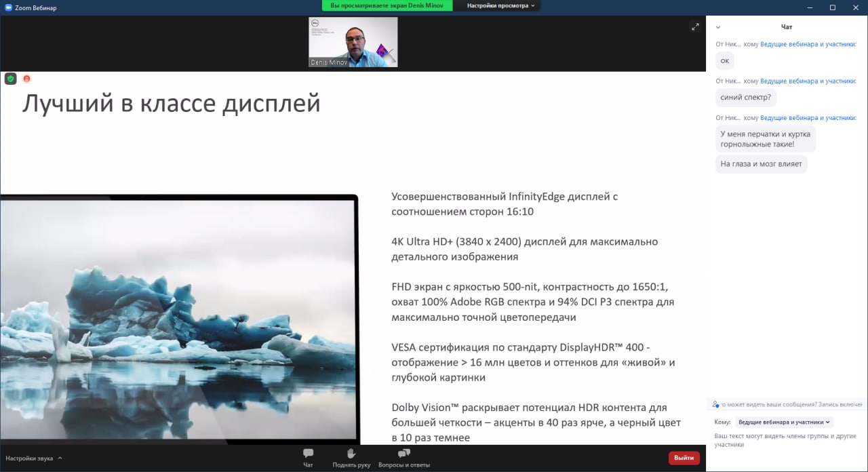
Task: Click the person icon beside message visibility notice
Action: pos(715,404)
